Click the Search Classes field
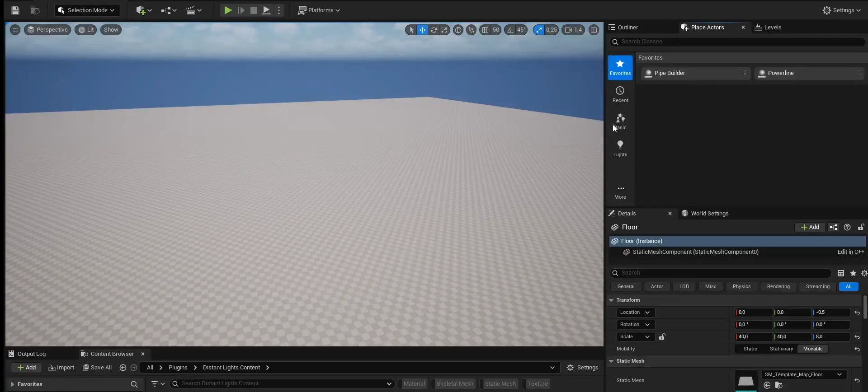 737,42
